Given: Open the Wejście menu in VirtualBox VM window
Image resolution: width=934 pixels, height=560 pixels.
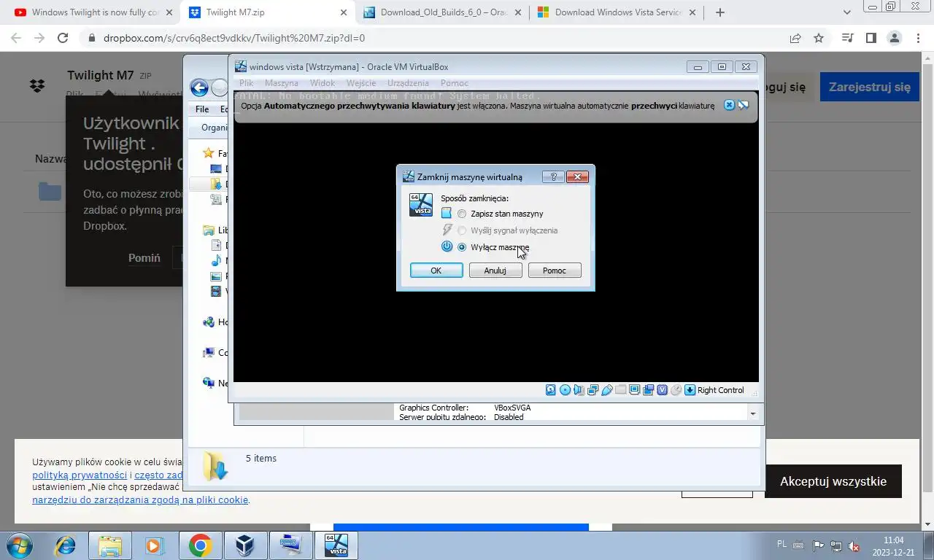Looking at the screenshot, I should coord(361,83).
